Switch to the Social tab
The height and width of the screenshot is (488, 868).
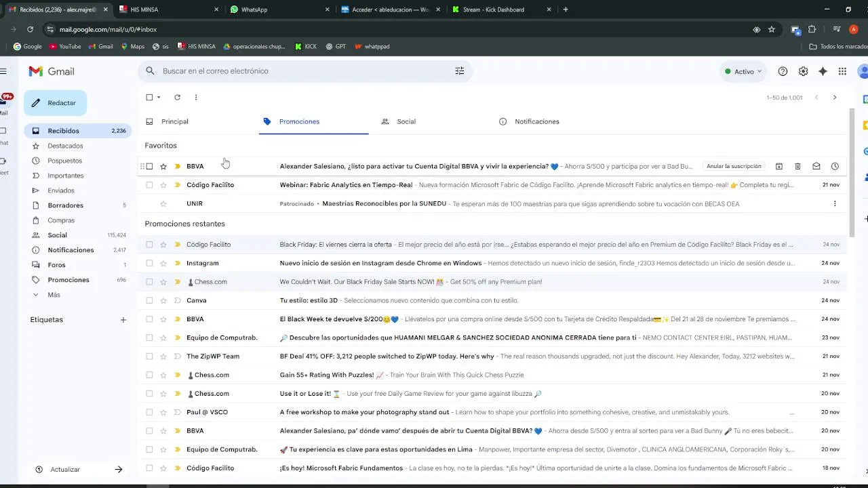[x=406, y=122]
